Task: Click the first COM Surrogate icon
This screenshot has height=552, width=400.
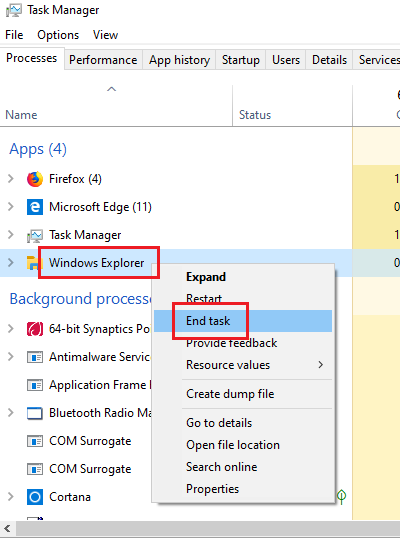Action: tap(35, 441)
